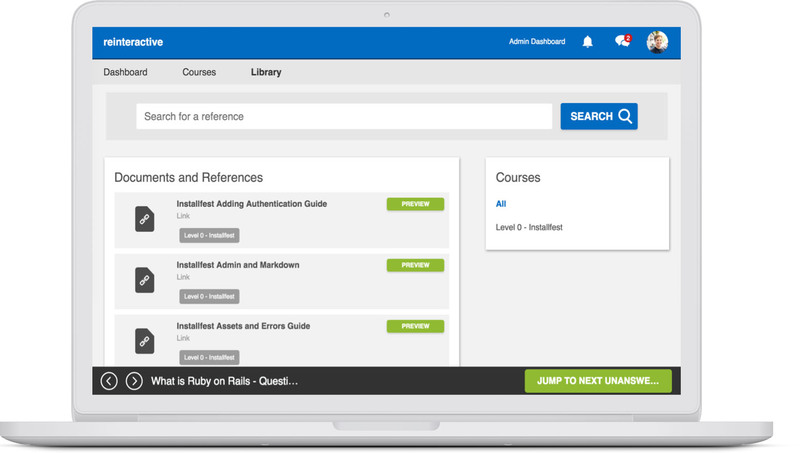The image size is (800, 453).
Task: Open the messages chat bubble icon
Action: click(x=622, y=42)
